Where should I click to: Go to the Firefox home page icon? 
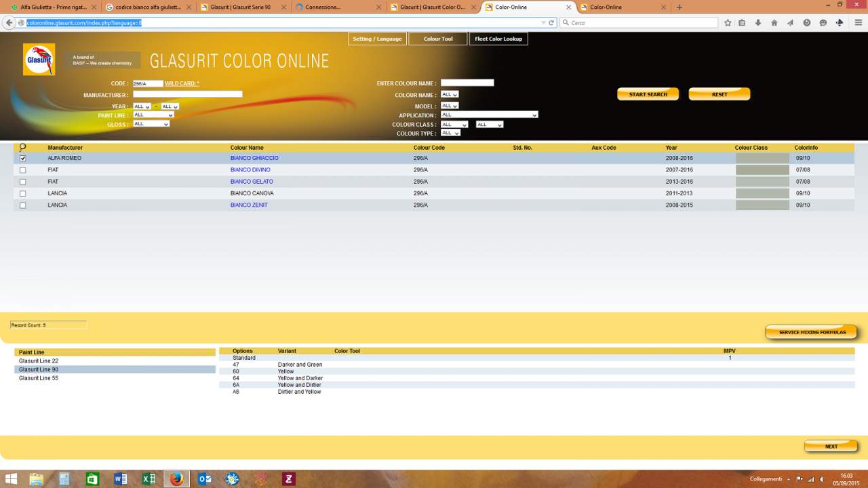coord(774,22)
